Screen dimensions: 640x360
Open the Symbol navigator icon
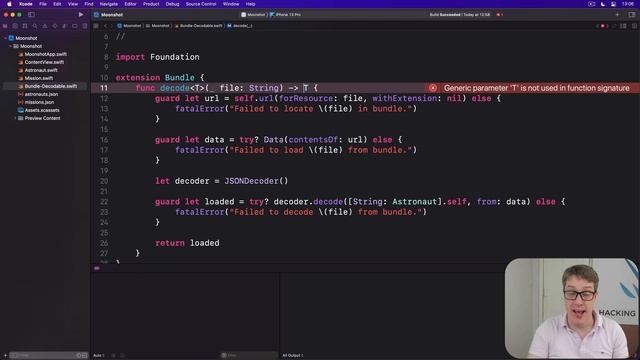(25, 26)
